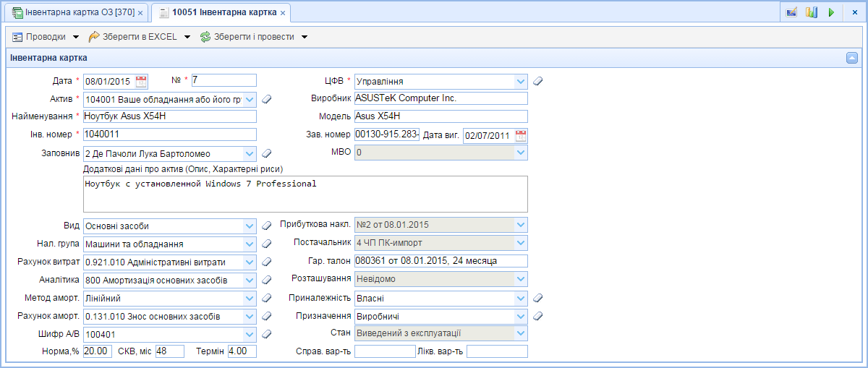Open the Метод аморт. dropdown showing Лінійний
This screenshot has width=868, height=368.
(x=250, y=298)
